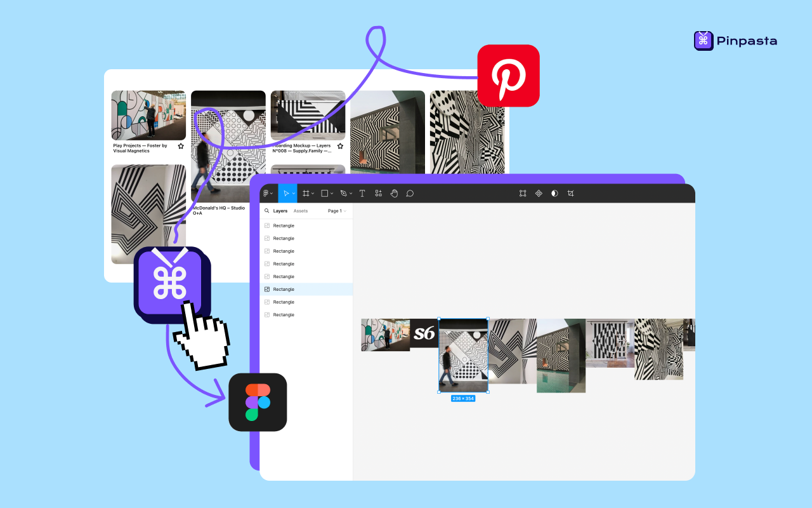Open the resources icon next to the Text tool
This screenshot has height=508, width=812.
pyautogui.click(x=377, y=193)
